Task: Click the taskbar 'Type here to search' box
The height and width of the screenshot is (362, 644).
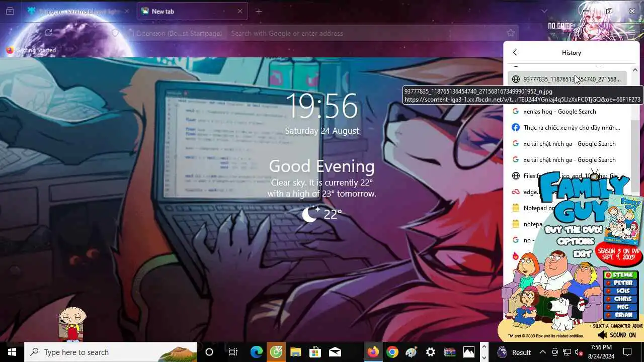Action: pos(111,352)
